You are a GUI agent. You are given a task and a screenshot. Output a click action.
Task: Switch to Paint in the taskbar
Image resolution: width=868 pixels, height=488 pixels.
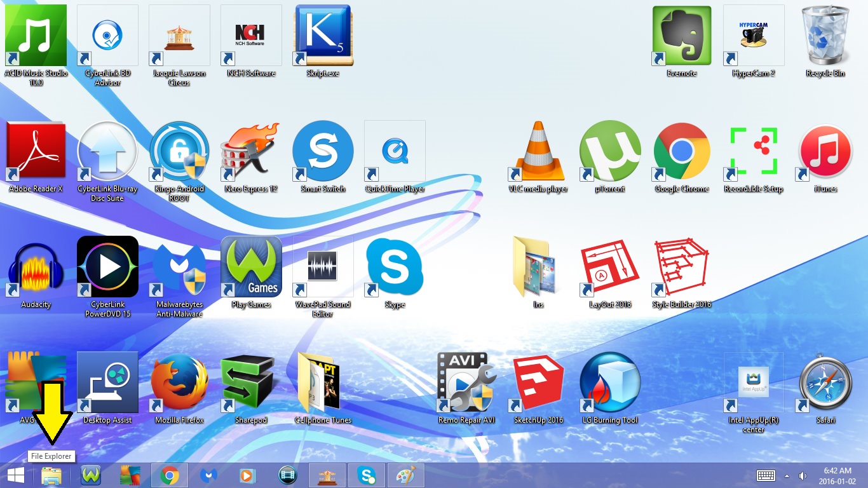point(406,475)
